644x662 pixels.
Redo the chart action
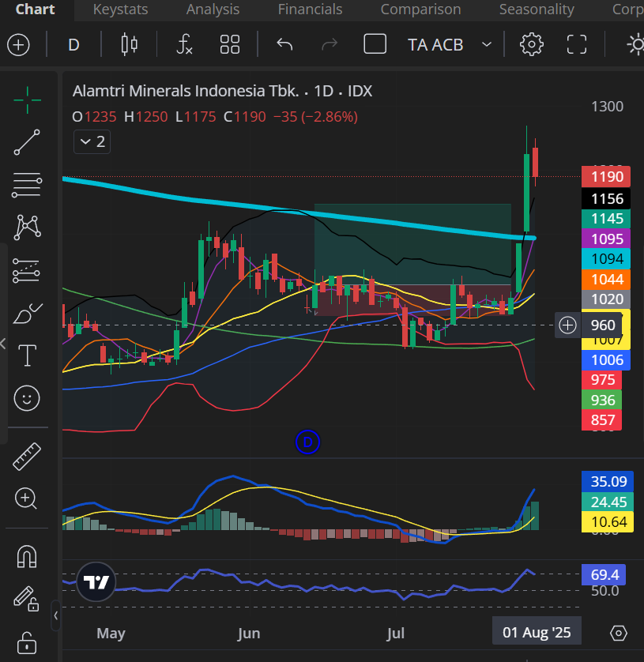click(330, 44)
